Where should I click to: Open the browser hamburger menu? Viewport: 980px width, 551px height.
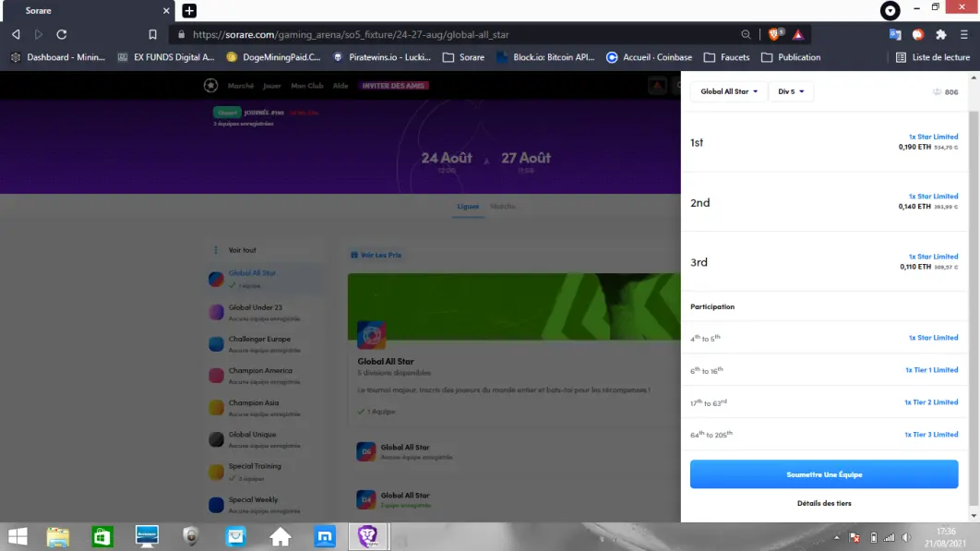pyautogui.click(x=964, y=34)
